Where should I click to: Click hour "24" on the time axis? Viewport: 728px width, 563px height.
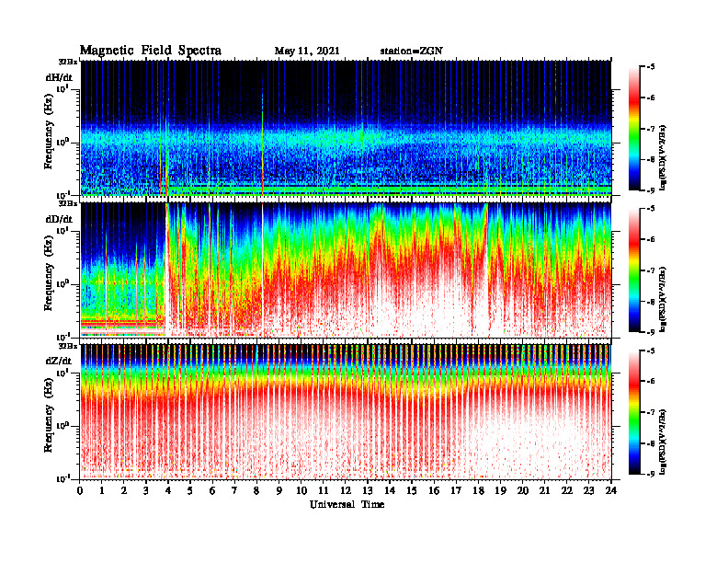point(611,491)
